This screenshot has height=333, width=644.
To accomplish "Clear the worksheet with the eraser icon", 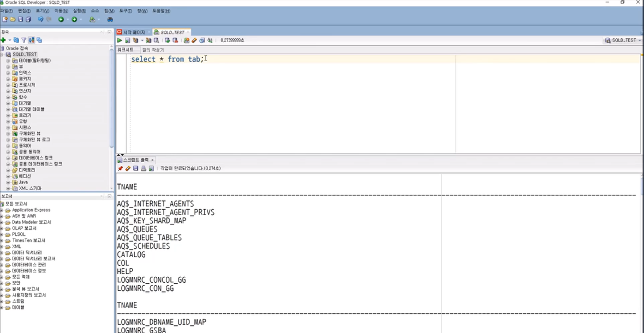I will click(x=194, y=40).
